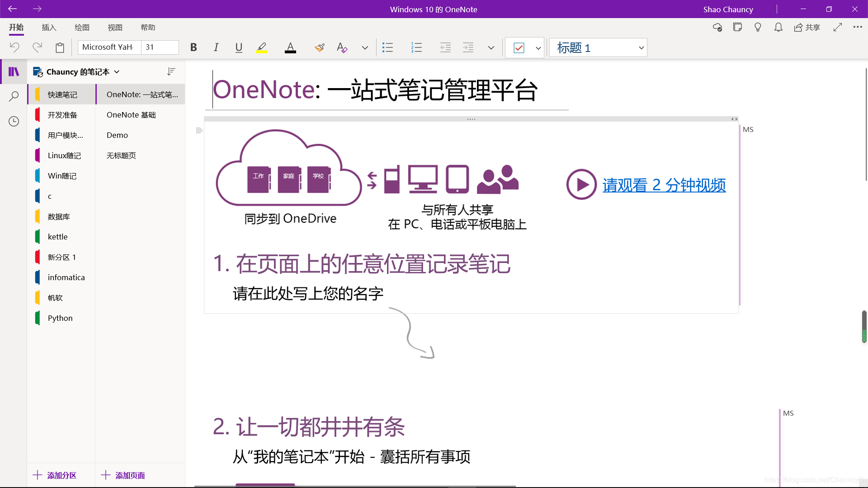The width and height of the screenshot is (868, 488).
Task: Expand the Chauncy 的笔记本 notebook list
Action: 117,72
